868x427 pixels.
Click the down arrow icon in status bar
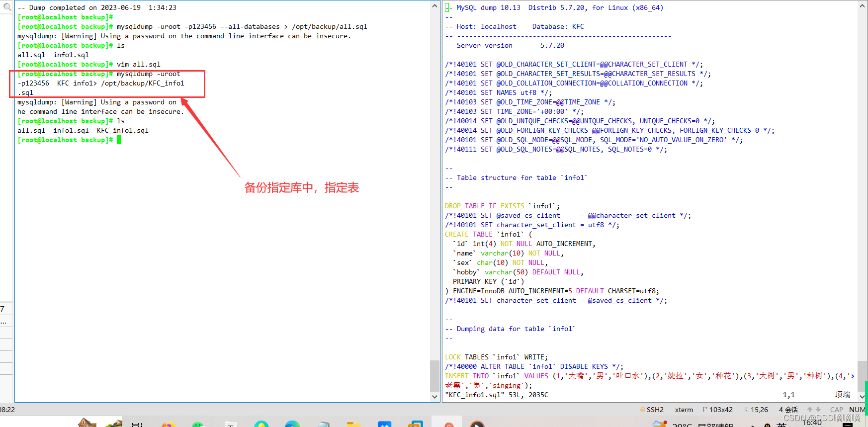(x=818, y=410)
